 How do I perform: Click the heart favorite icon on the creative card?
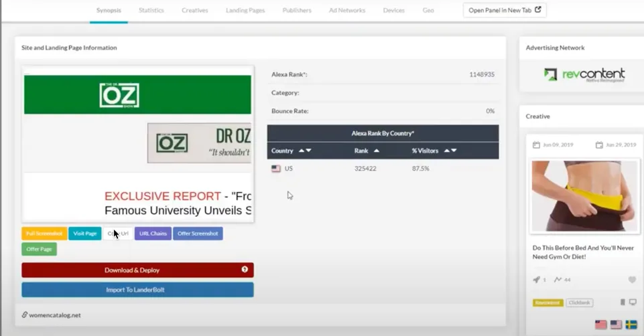(x=632, y=280)
